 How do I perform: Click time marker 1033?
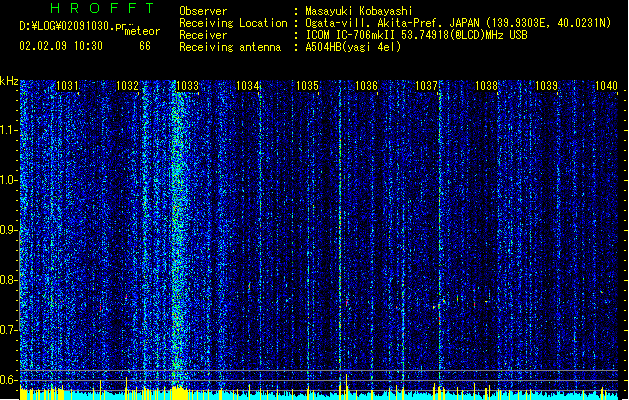(187, 86)
